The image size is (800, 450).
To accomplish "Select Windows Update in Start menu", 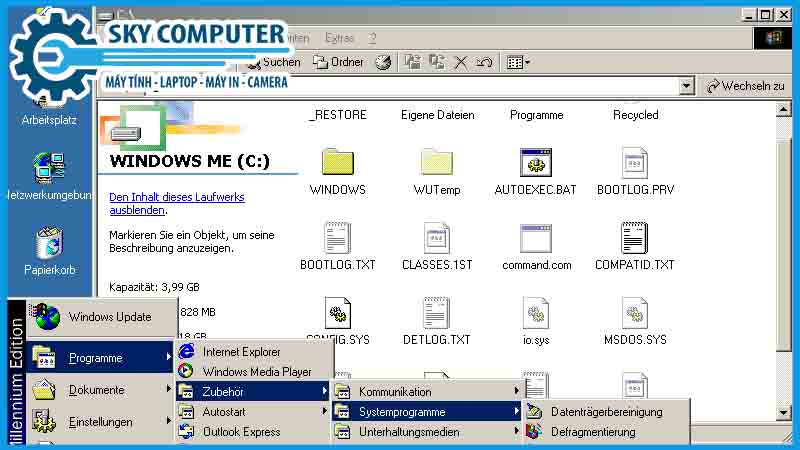I will 102,316.
